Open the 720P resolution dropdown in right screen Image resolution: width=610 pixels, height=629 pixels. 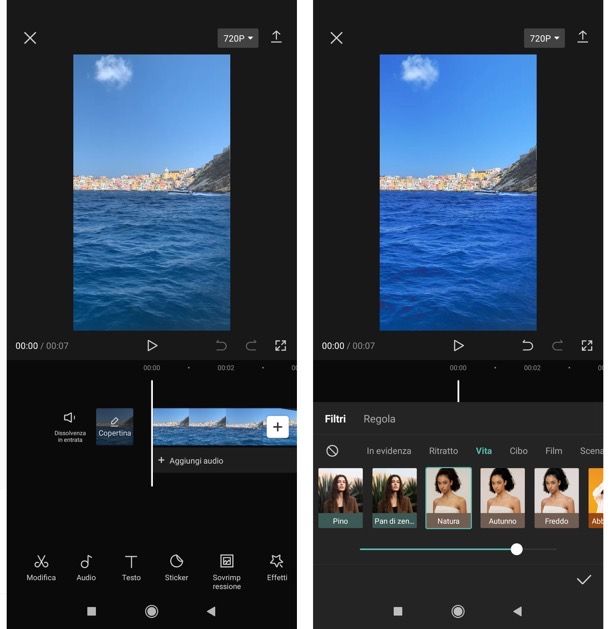click(x=544, y=38)
